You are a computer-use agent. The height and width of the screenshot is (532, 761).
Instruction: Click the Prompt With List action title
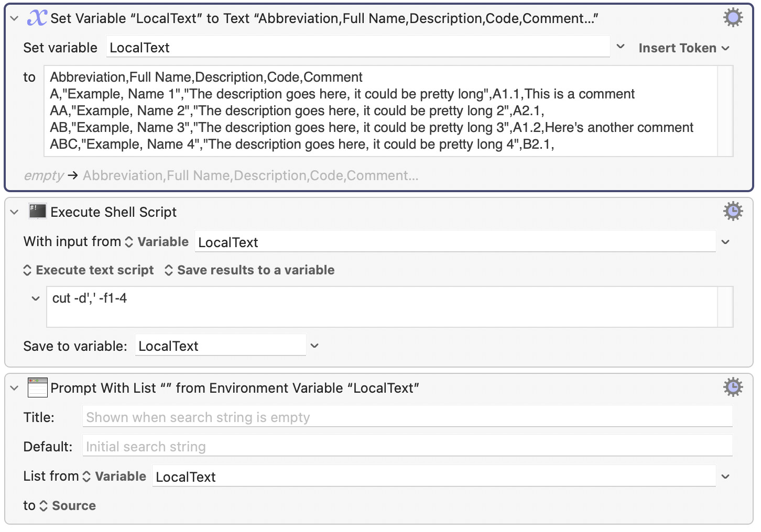click(235, 388)
